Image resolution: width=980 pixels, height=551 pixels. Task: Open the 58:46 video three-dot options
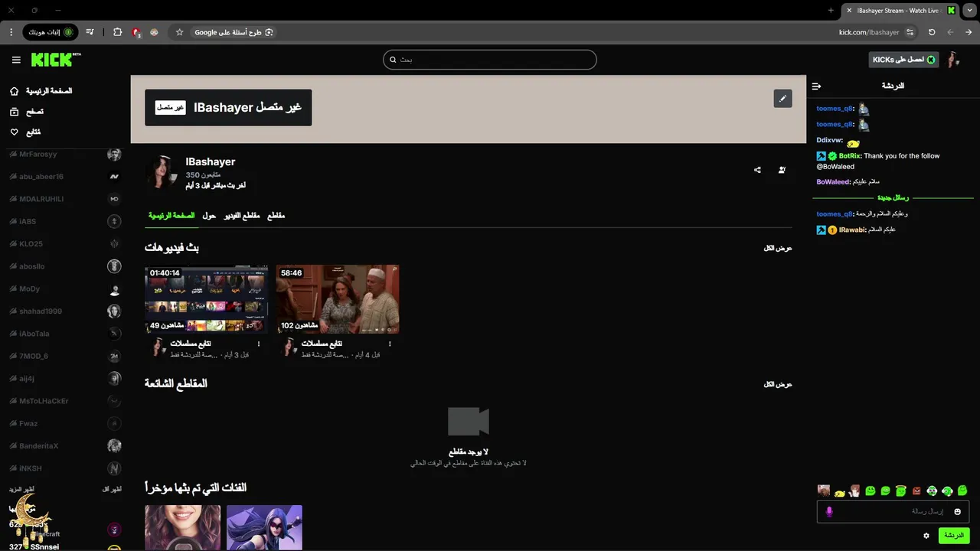point(390,344)
